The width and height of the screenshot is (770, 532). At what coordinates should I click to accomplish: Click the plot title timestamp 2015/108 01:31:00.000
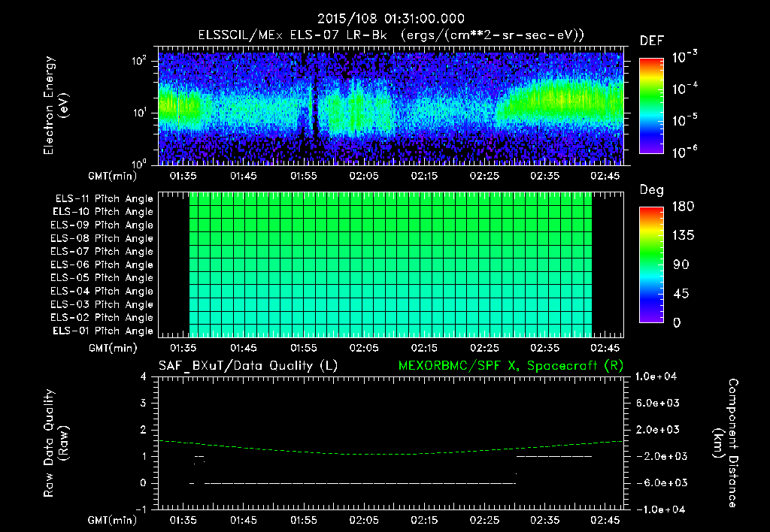tap(391, 19)
